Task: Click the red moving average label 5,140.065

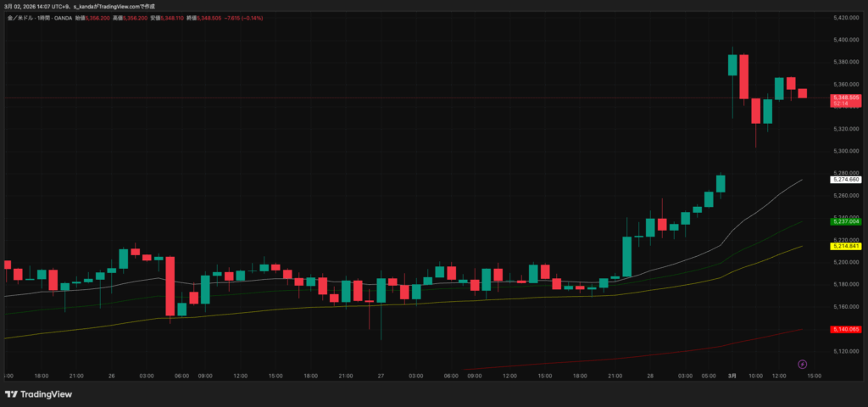Action: [846, 329]
